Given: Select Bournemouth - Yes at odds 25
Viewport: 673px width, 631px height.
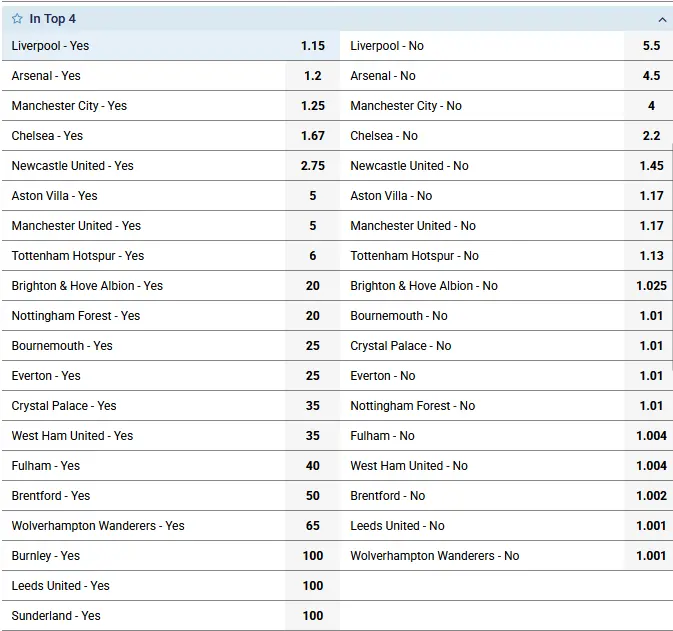Looking at the screenshot, I should (169, 346).
